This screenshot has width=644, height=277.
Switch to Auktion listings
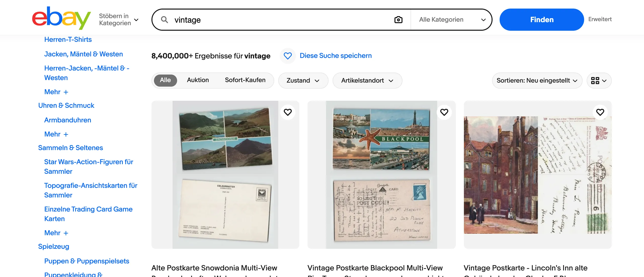pyautogui.click(x=198, y=80)
